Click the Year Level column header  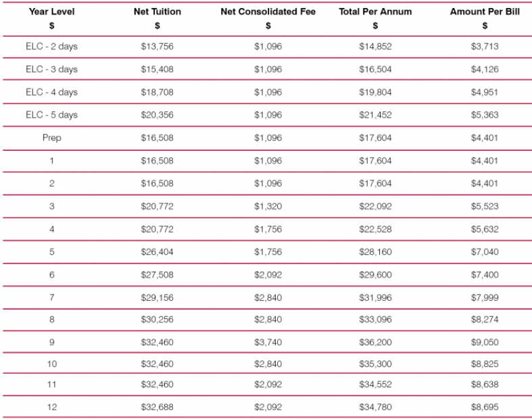tap(51, 11)
